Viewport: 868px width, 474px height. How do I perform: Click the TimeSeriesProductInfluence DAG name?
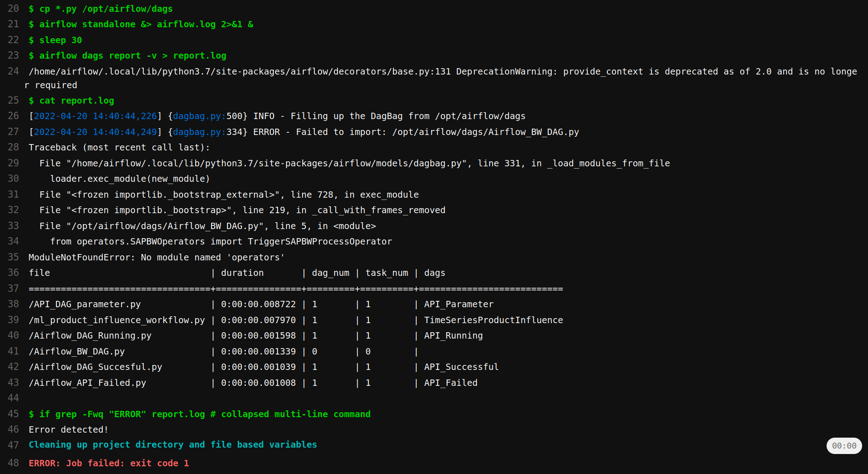[494, 320]
